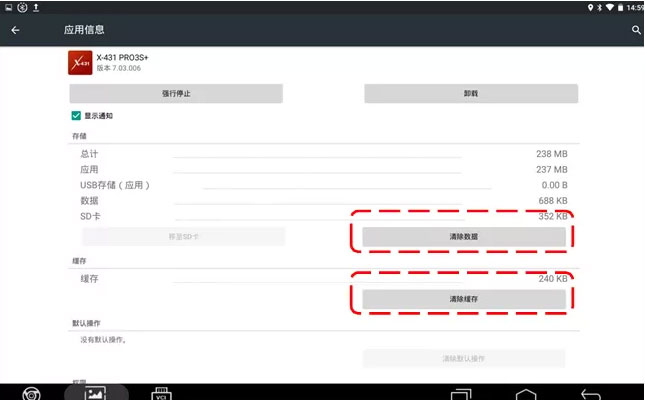Click the 688 KB data value
The image size is (645, 401).
pyautogui.click(x=553, y=201)
